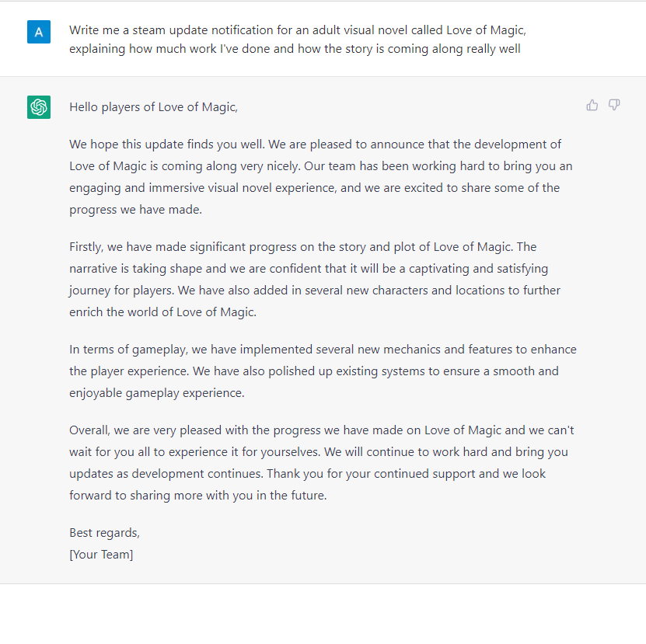Click the green ChatGPT logo avatar
The image size is (646, 644).
pyautogui.click(x=39, y=107)
